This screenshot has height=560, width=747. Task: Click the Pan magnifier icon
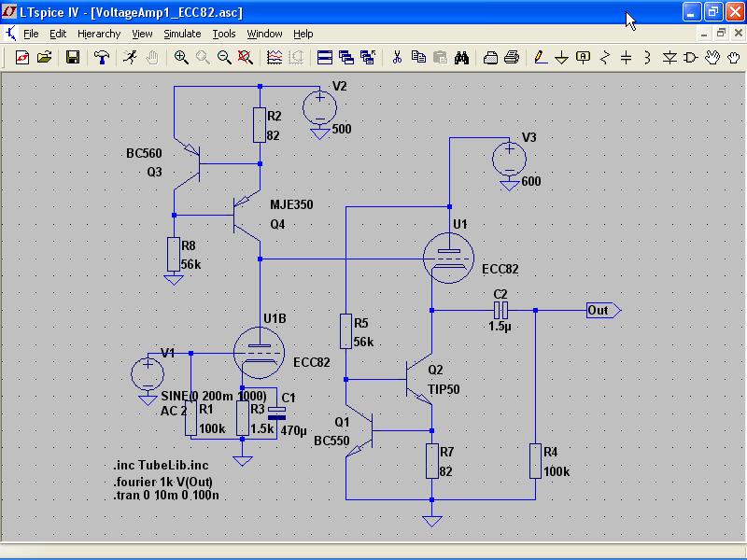[x=203, y=58]
